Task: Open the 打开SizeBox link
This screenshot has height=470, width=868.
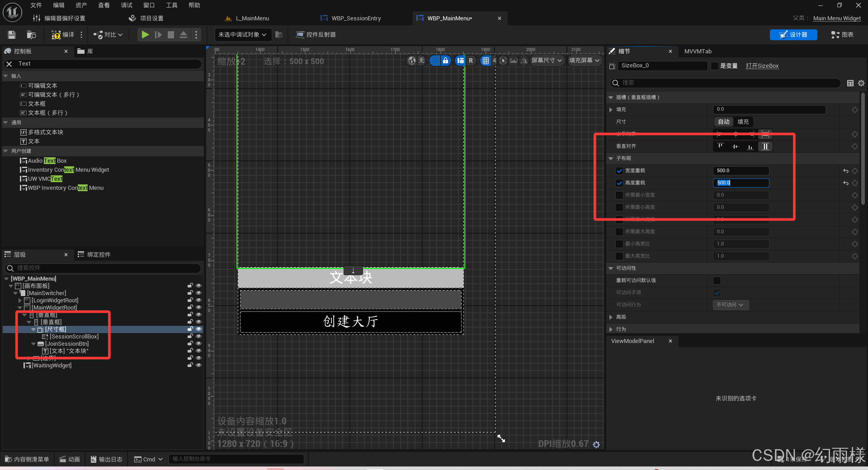Action: [x=762, y=66]
